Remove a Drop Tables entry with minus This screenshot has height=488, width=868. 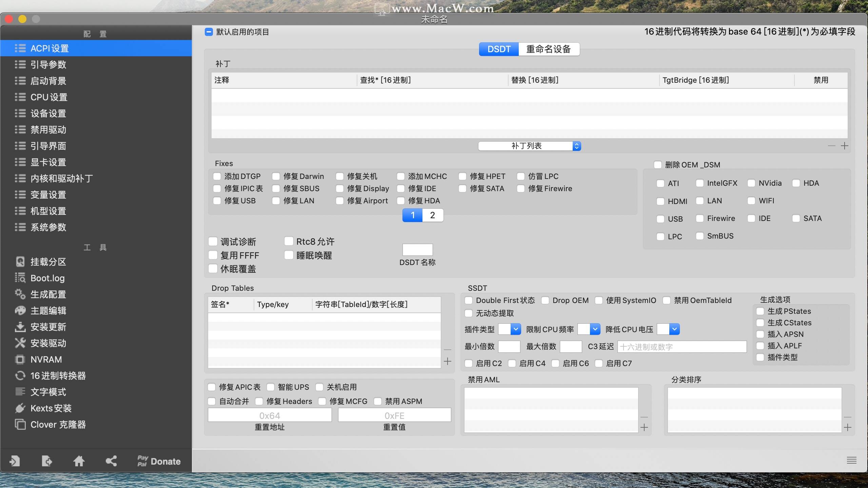[x=448, y=349]
